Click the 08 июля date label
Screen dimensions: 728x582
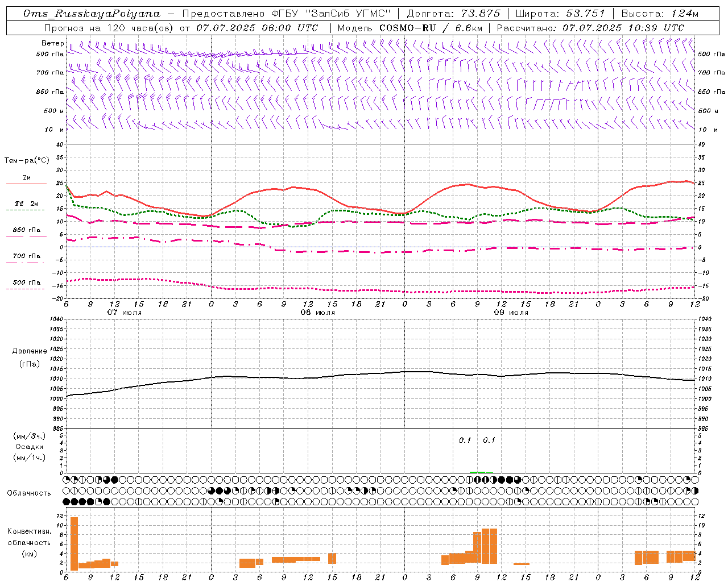[318, 313]
